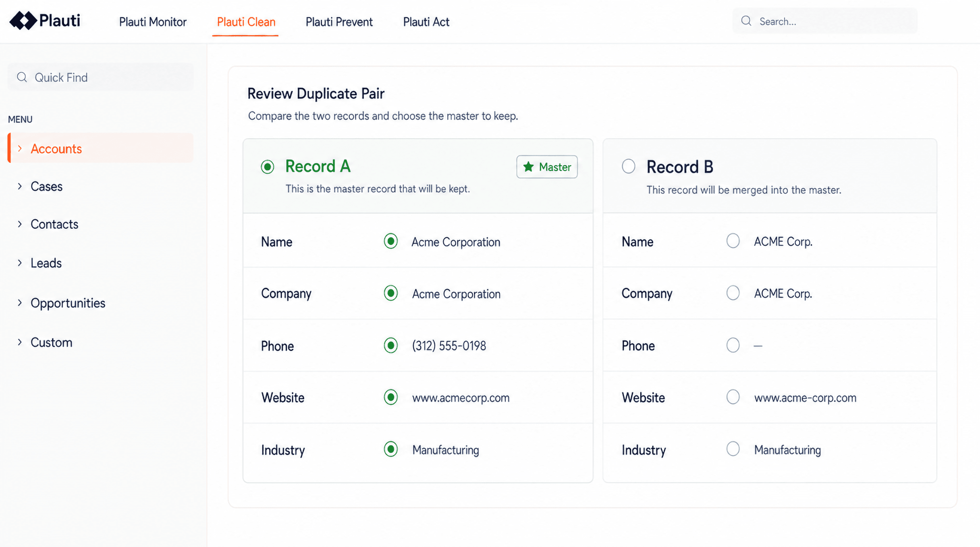Open the Contacts menu item

(x=54, y=224)
